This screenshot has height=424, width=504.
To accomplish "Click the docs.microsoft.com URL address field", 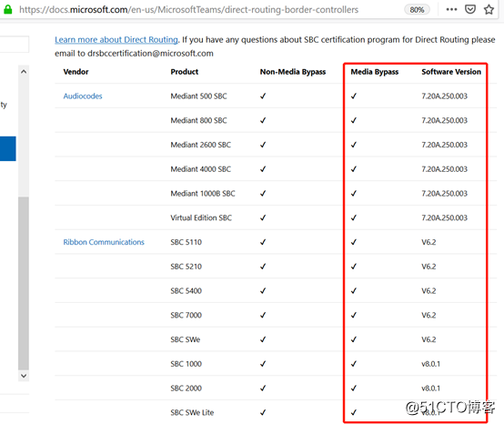I will point(188,10).
